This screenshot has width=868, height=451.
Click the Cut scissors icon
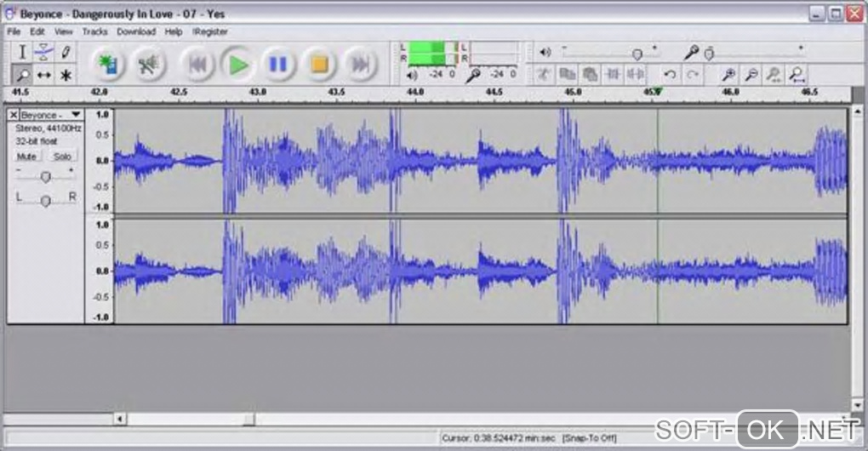coord(543,74)
